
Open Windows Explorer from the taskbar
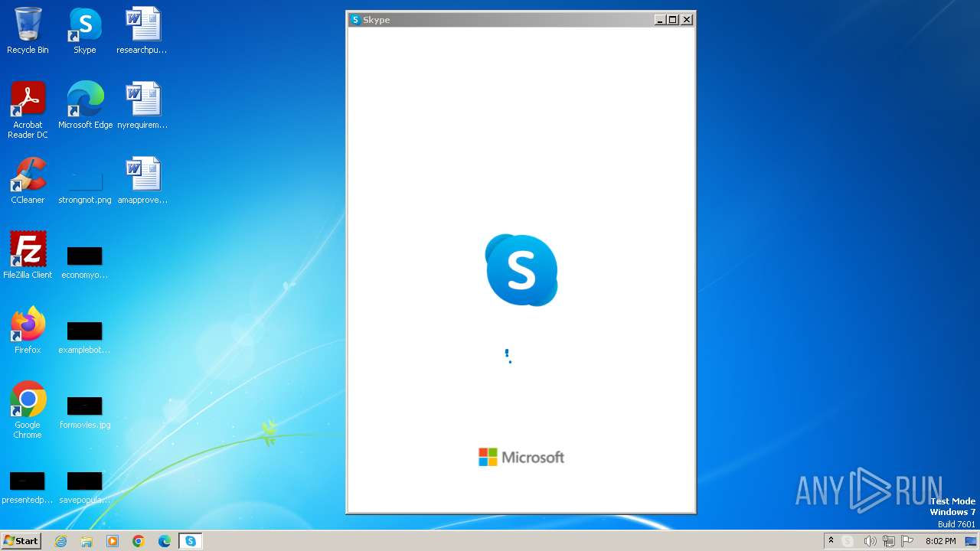(x=87, y=541)
